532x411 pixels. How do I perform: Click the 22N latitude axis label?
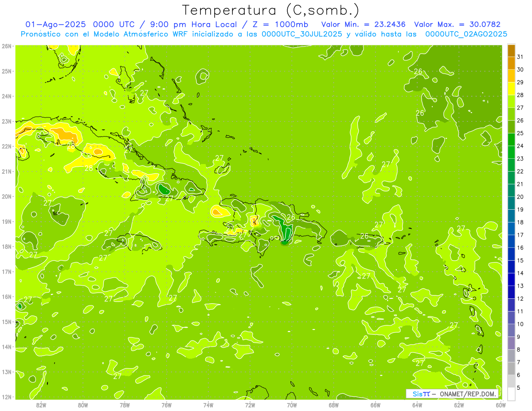(7, 146)
